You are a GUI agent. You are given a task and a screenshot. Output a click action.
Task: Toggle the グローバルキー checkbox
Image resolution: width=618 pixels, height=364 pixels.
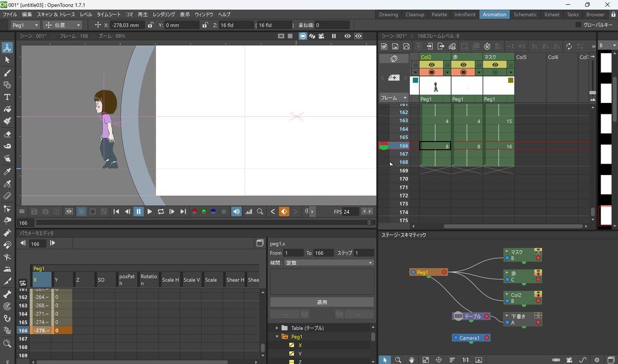pos(578,25)
